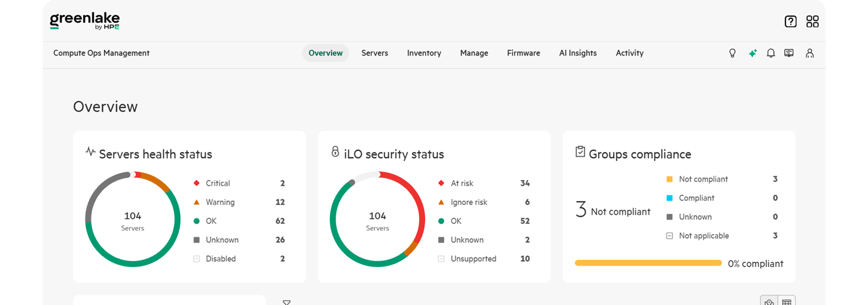Click the Warning count 12
The height and width of the screenshot is (305, 868).
[280, 202]
